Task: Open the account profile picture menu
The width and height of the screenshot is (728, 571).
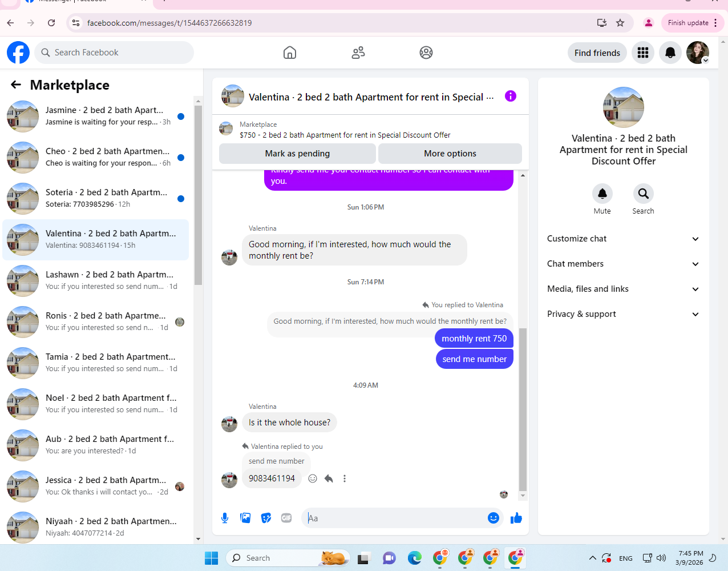Action: click(698, 53)
